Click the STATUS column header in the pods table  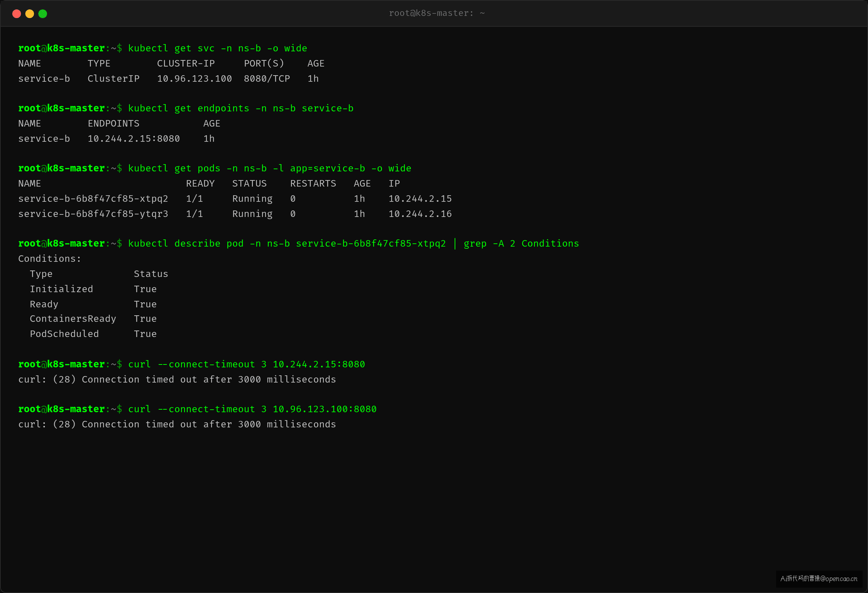pos(249,184)
